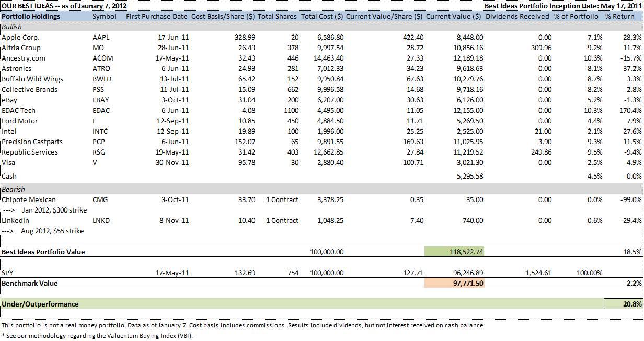This screenshot has width=644, height=341.
Task: Select the 'Astronics' holding name
Action: tap(16, 68)
